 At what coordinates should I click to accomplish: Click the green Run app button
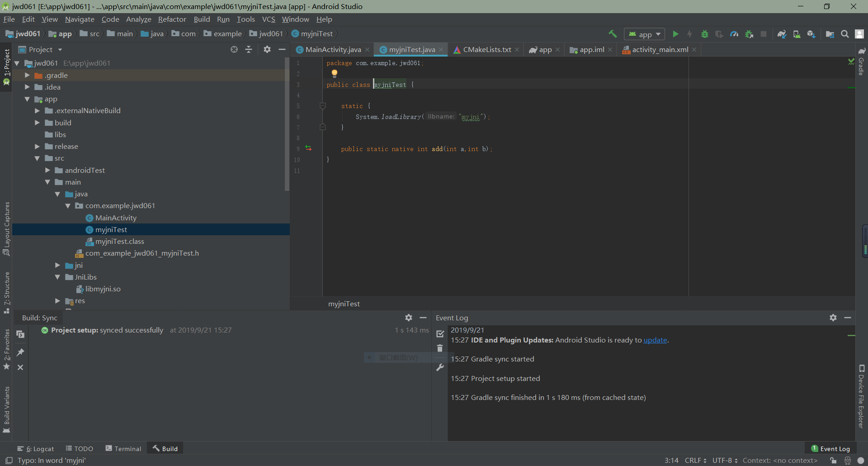(x=675, y=34)
